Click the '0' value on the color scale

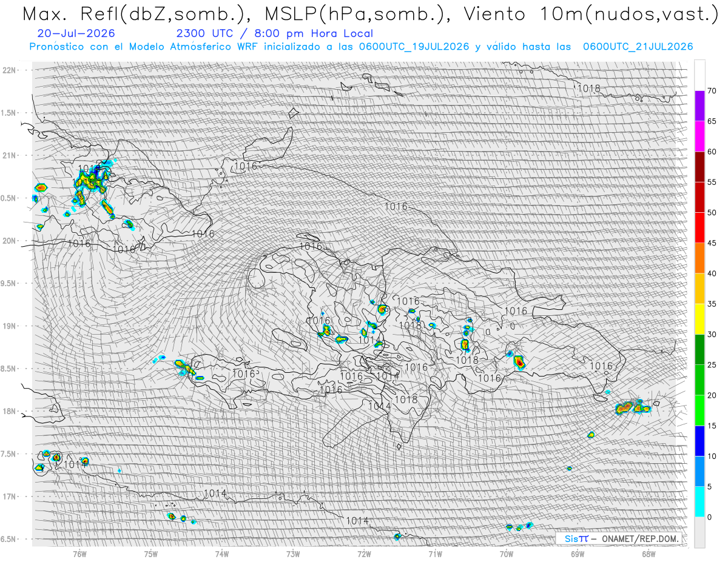pos(709,517)
